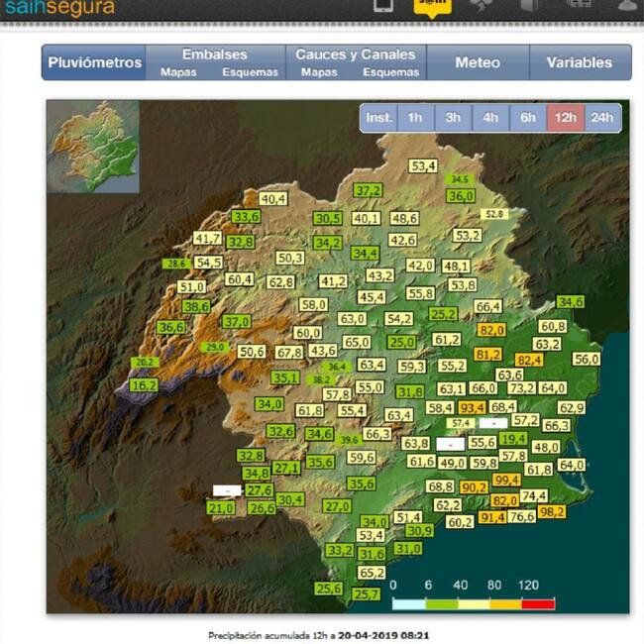The width and height of the screenshot is (644, 644).
Task: Select the Inst. time interval
Action: point(379,117)
